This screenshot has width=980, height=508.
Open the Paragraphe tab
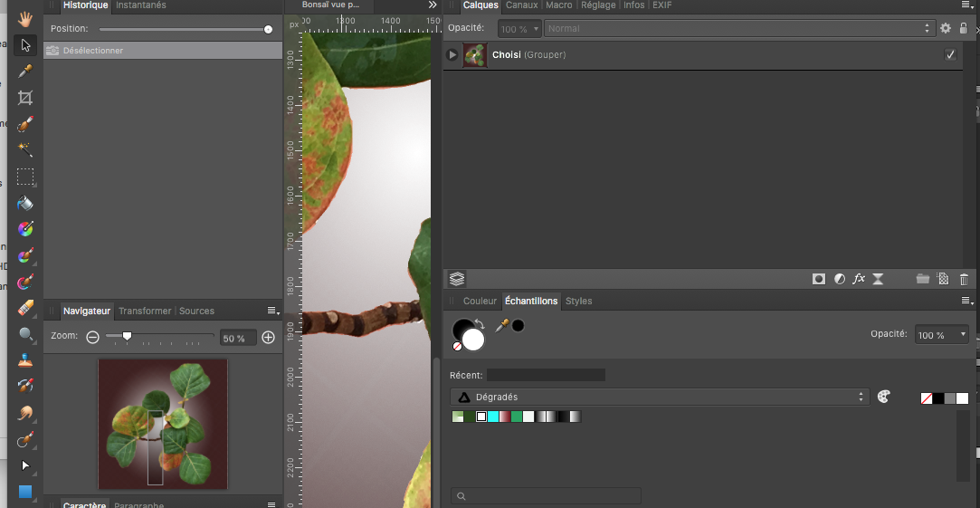(x=138, y=504)
